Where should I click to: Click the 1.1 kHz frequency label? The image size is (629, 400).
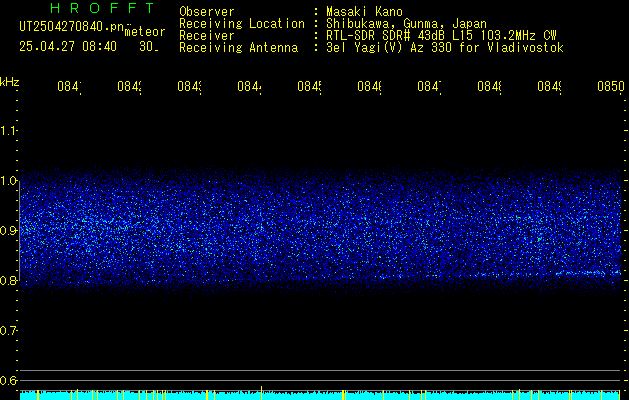click(x=8, y=131)
